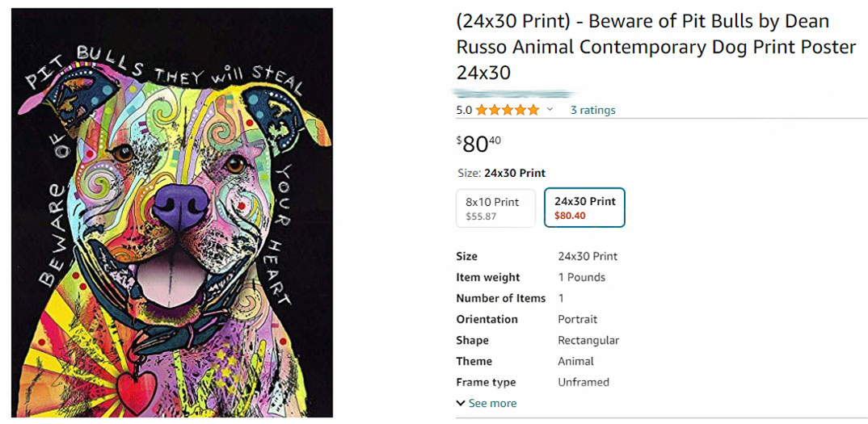Click the Orientation Portrait value
This screenshot has height=424, width=868.
[577, 319]
